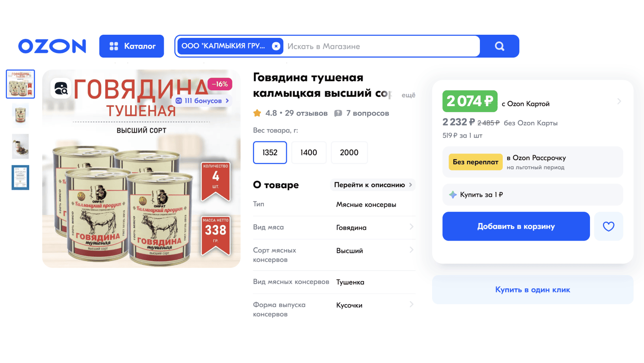Click the sparkle icon by Купить за 1 ₽

click(453, 195)
